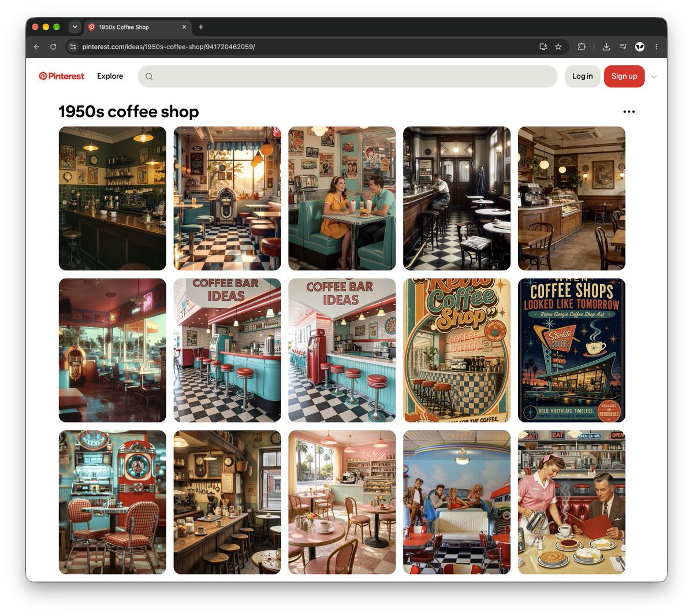Viewport: 693px width, 616px height.
Task: Close the 1950s Coffee Shop tab
Action: 184,27
